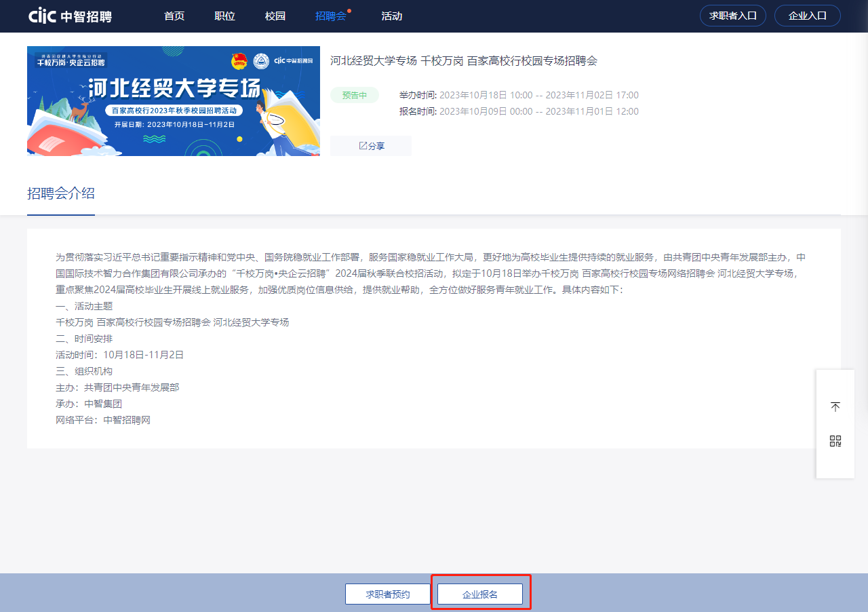Select the 招聘会介绍 tab
Image resolution: width=868 pixels, height=612 pixels.
pyautogui.click(x=61, y=193)
